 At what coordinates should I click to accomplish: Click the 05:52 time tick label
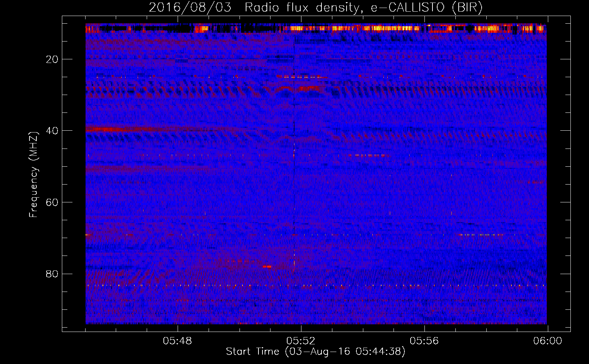coord(301,341)
